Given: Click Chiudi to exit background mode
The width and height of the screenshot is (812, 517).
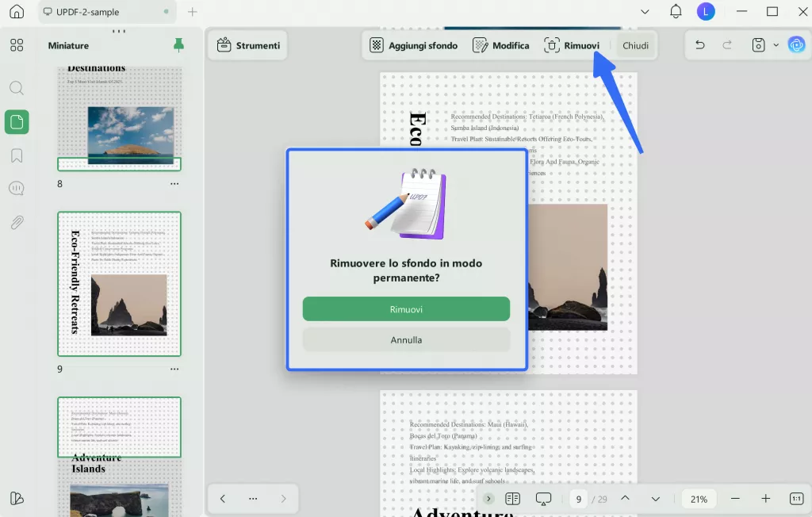Looking at the screenshot, I should pyautogui.click(x=635, y=45).
